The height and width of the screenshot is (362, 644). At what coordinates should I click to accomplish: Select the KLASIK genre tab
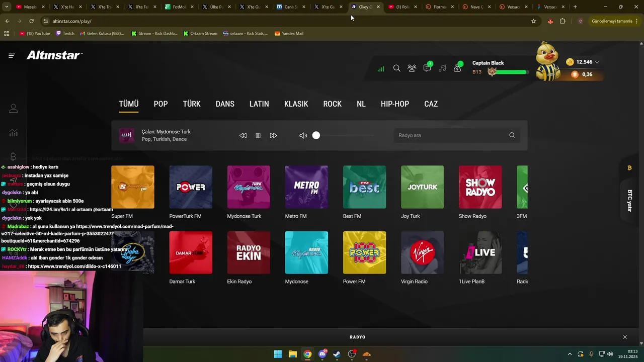point(296,104)
